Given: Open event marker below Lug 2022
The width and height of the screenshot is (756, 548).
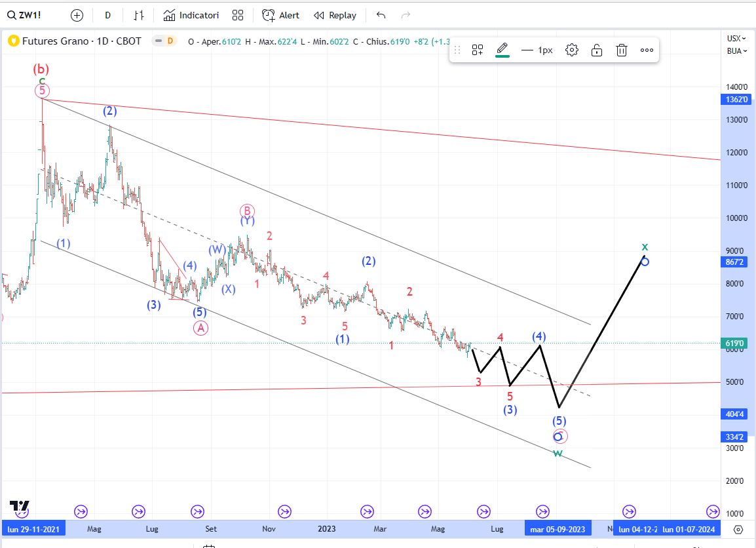Looking at the screenshot, I should click(138, 511).
